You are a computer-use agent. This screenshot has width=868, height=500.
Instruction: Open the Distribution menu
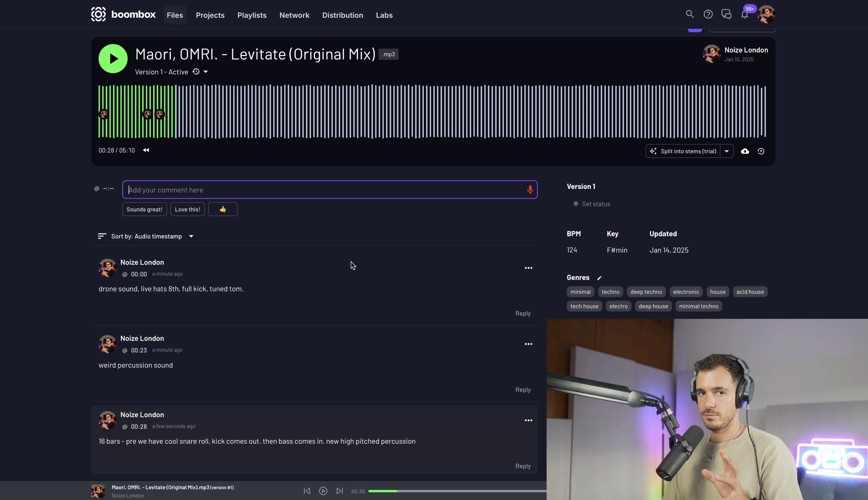click(342, 15)
